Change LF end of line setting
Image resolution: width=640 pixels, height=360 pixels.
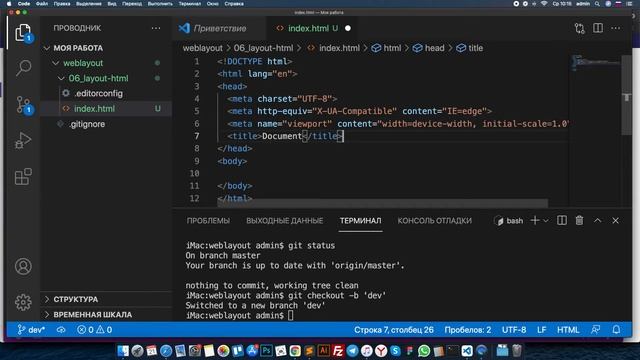tap(542, 330)
